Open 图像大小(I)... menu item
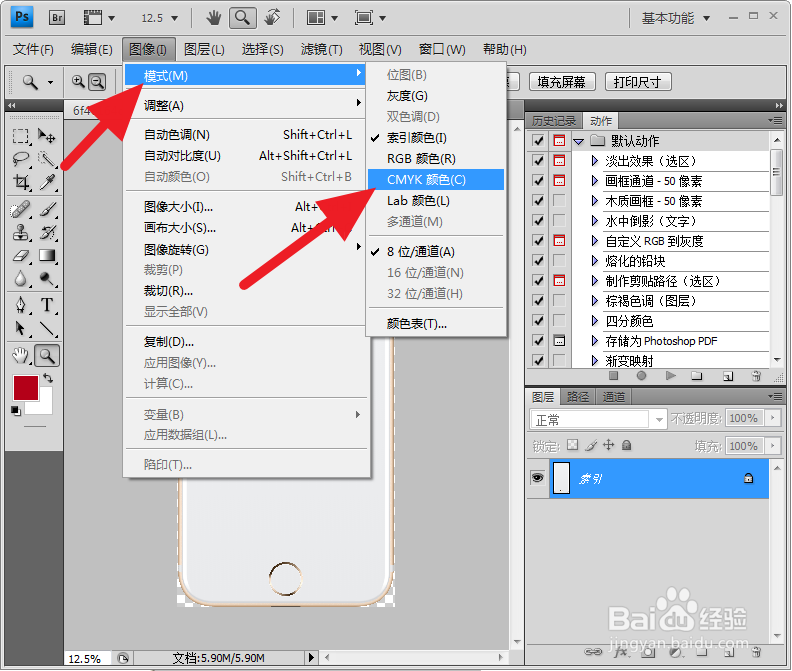This screenshot has height=671, width=792. [246, 207]
